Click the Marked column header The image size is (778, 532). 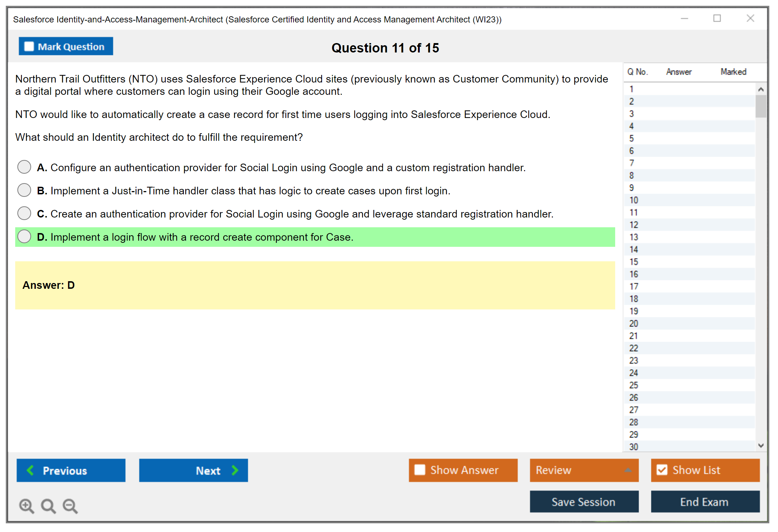(733, 72)
